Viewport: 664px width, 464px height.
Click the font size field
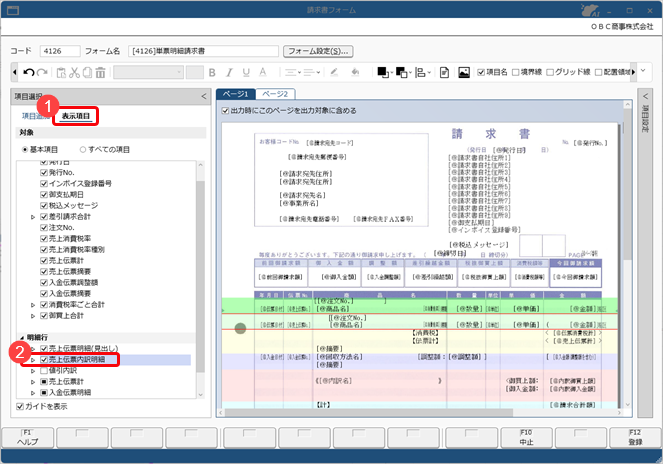[x=195, y=72]
